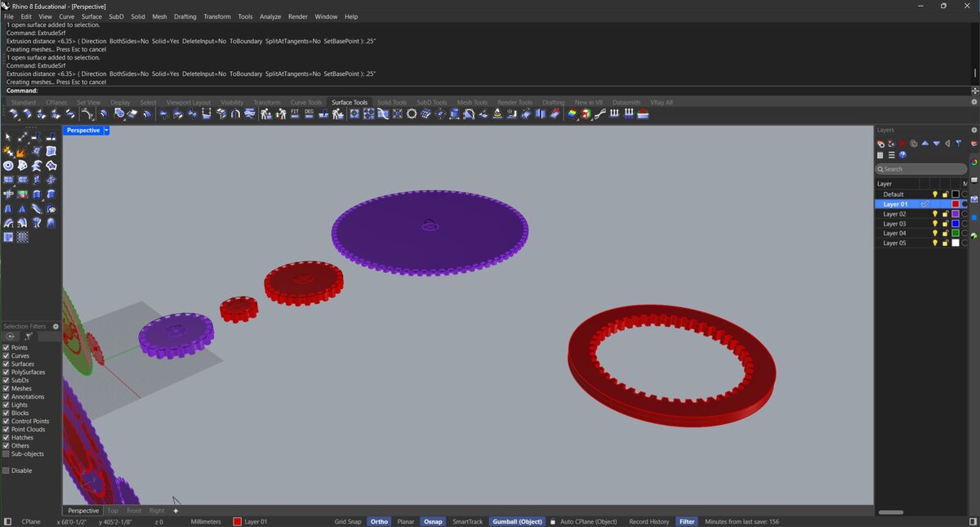Image resolution: width=980 pixels, height=527 pixels.
Task: Click the Join tool with yellow puzzle pieces
Action: (x=8, y=152)
